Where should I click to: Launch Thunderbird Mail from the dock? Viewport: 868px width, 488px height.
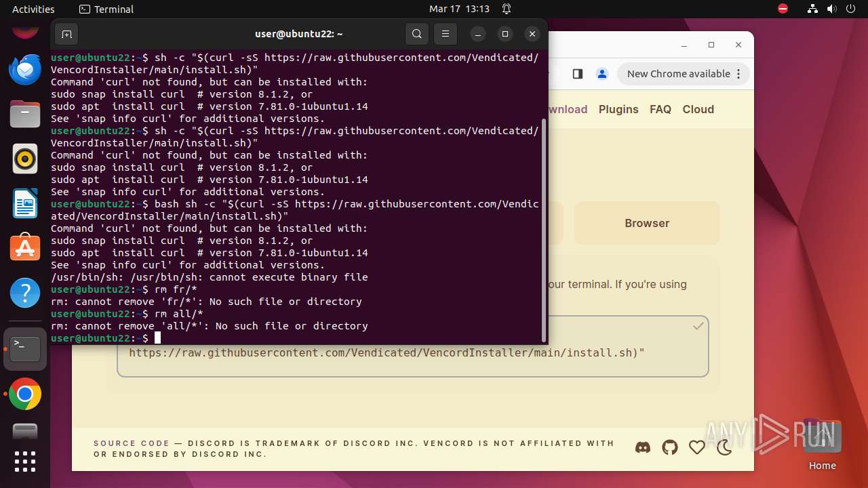point(25,70)
